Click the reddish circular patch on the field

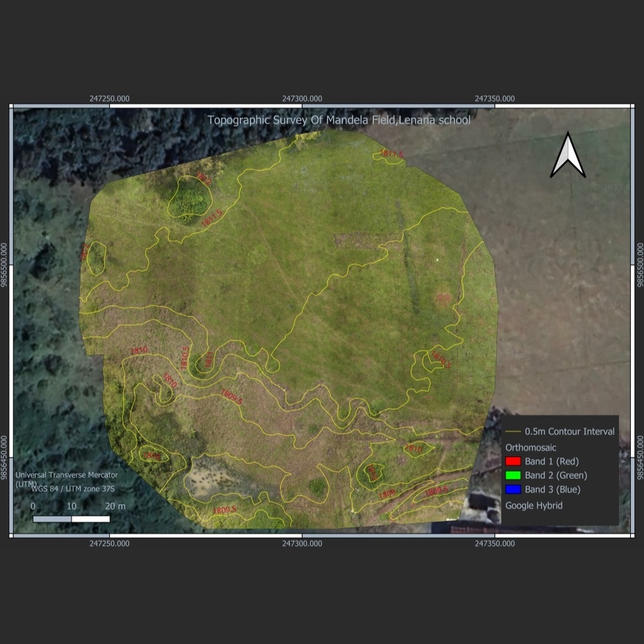(444, 298)
